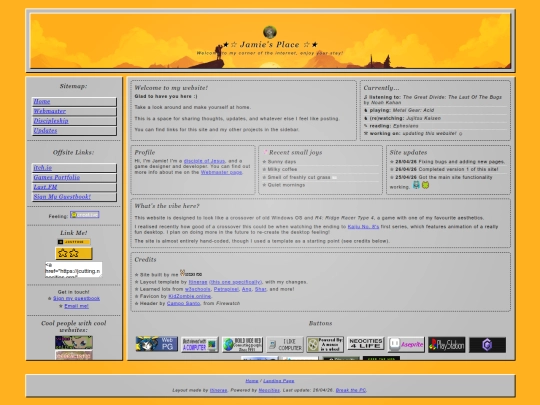Click the small yellow site button under Link Me
540x405 pixels.
click(x=74, y=242)
